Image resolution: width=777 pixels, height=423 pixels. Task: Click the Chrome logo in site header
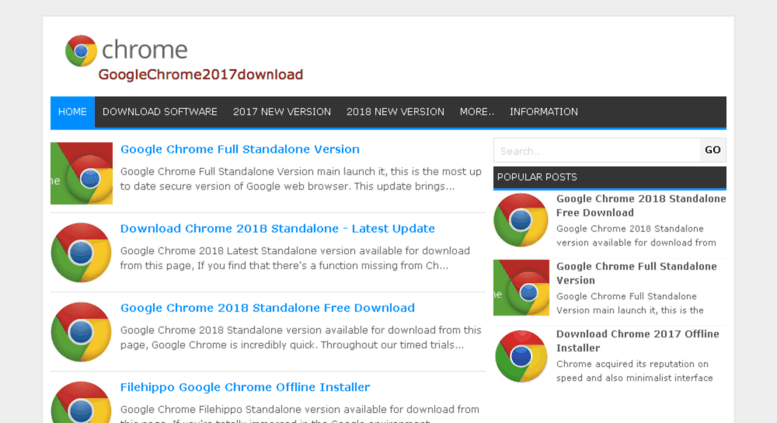[x=81, y=51]
